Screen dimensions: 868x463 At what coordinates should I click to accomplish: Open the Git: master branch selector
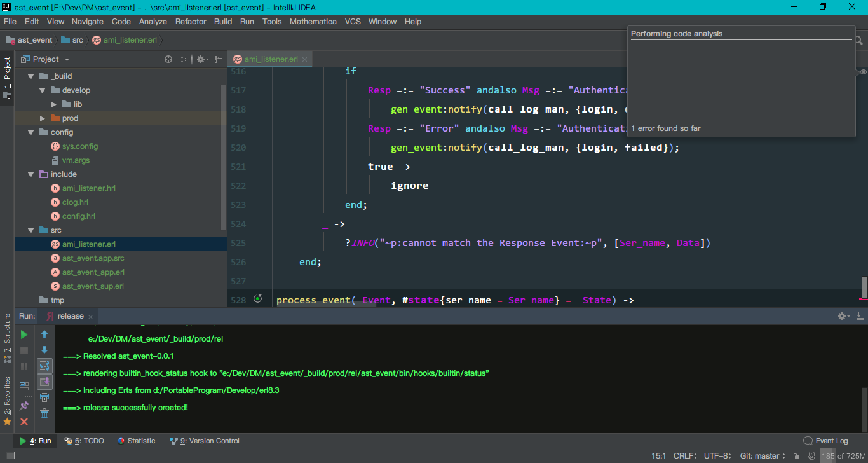click(763, 456)
